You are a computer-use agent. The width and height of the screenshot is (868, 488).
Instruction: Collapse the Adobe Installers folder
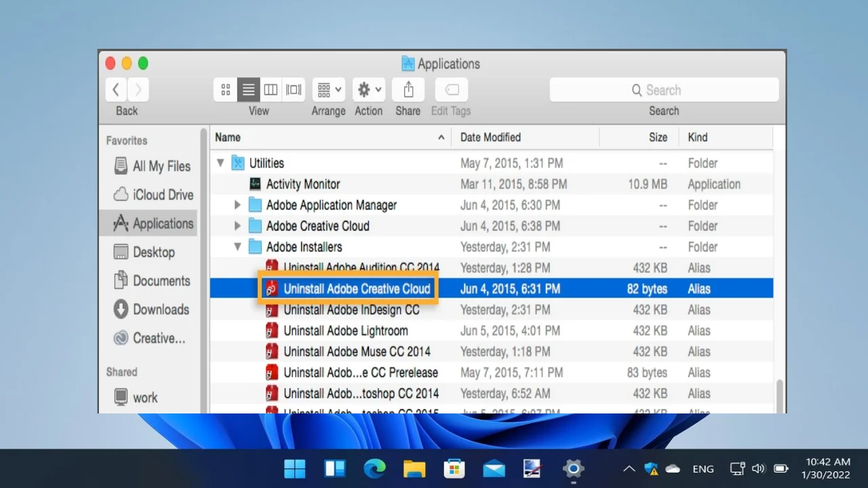click(237, 247)
